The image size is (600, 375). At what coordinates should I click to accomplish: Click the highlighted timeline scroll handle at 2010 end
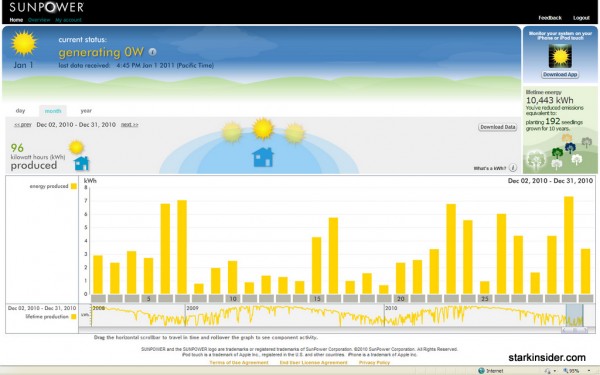click(574, 315)
